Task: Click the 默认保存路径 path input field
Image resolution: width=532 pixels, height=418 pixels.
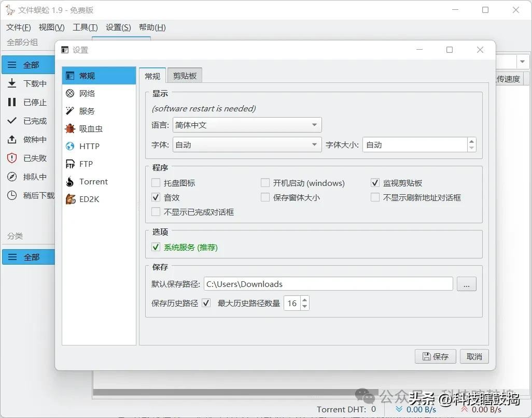Action: pos(328,284)
